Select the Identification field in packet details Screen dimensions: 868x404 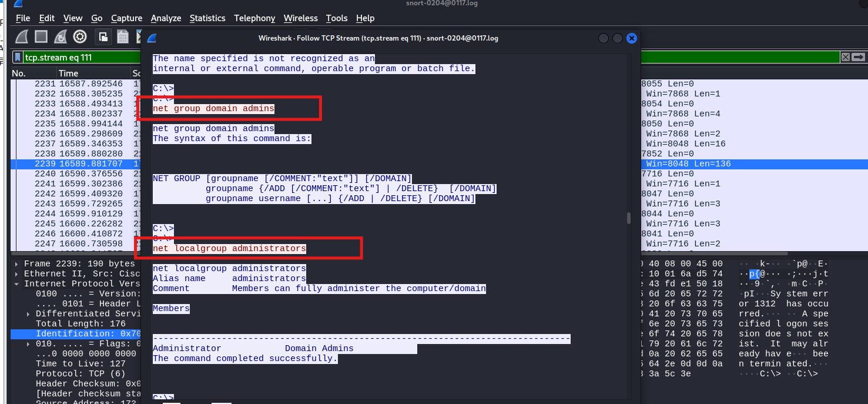[76, 334]
